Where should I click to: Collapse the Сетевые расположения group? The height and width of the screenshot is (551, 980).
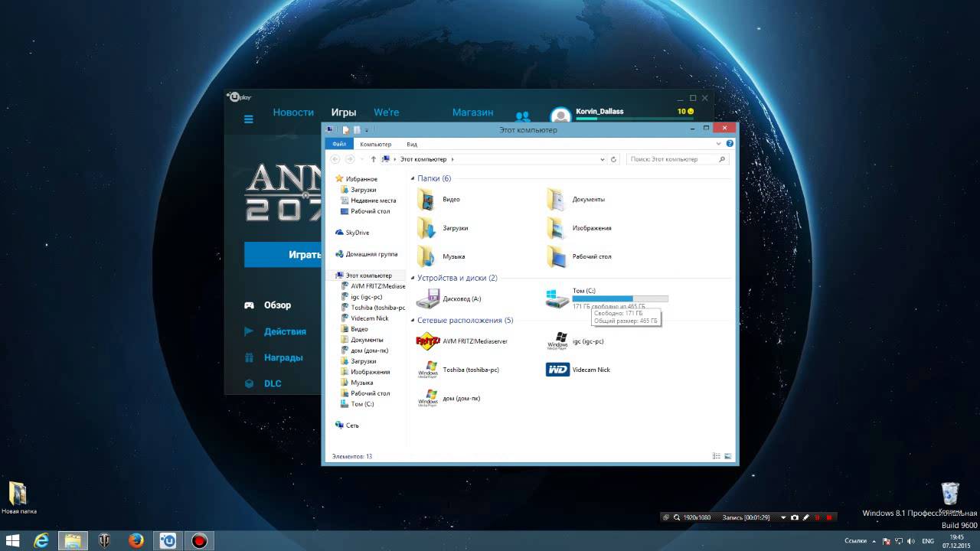pos(413,321)
